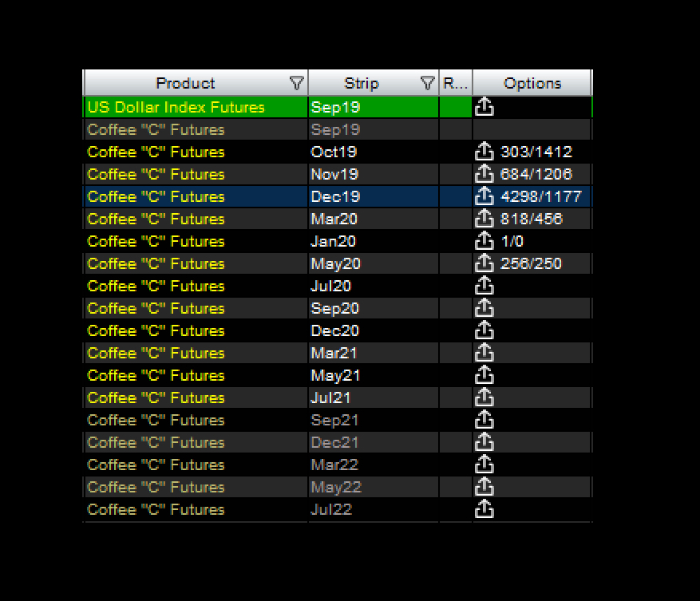The image size is (700, 601).
Task: Open options icon in Mar22 row
Action: [x=484, y=464]
